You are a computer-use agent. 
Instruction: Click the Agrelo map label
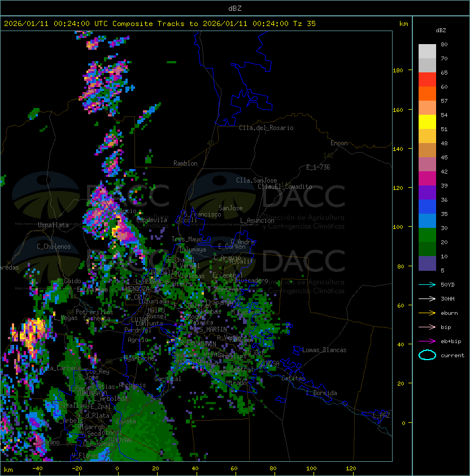(x=138, y=340)
